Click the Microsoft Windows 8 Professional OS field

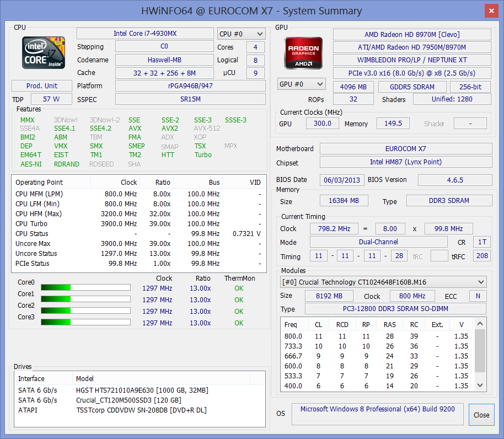pyautogui.click(x=378, y=414)
